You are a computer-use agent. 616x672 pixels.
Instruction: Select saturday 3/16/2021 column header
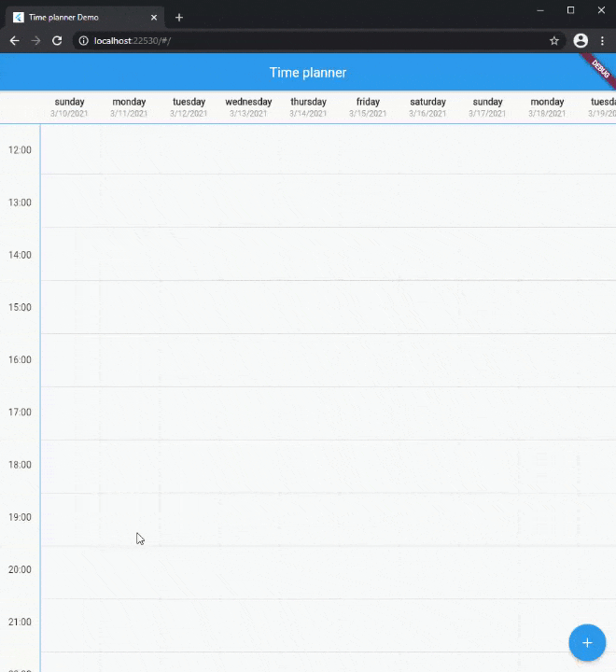[427, 107]
